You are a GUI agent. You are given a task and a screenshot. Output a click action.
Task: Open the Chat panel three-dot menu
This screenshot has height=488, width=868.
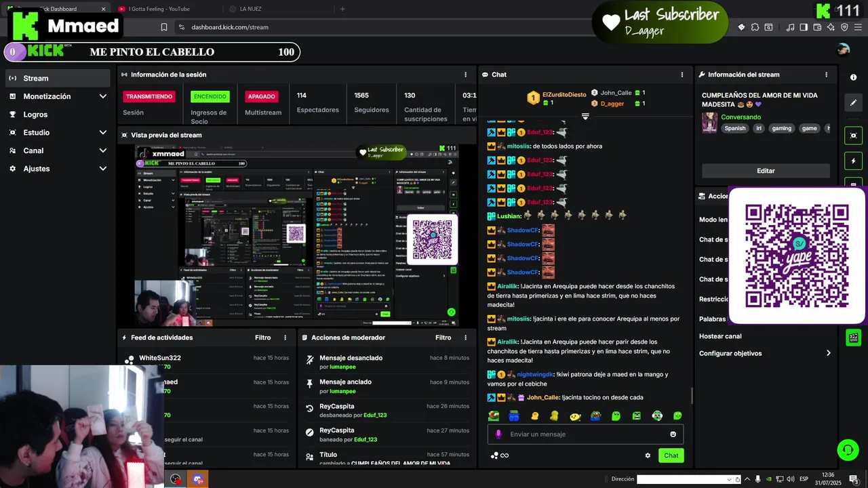(682, 75)
